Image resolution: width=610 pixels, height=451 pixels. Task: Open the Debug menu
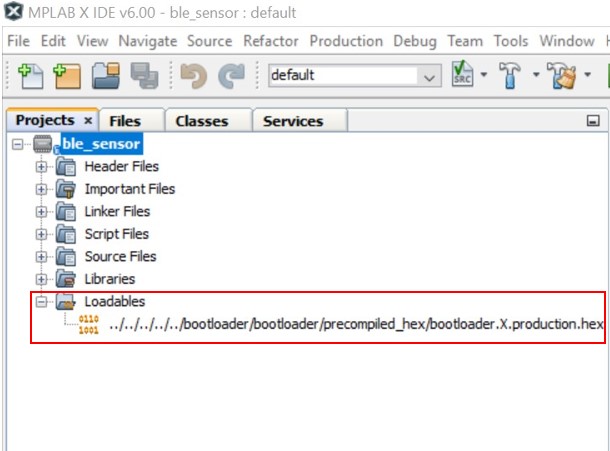[x=414, y=41]
